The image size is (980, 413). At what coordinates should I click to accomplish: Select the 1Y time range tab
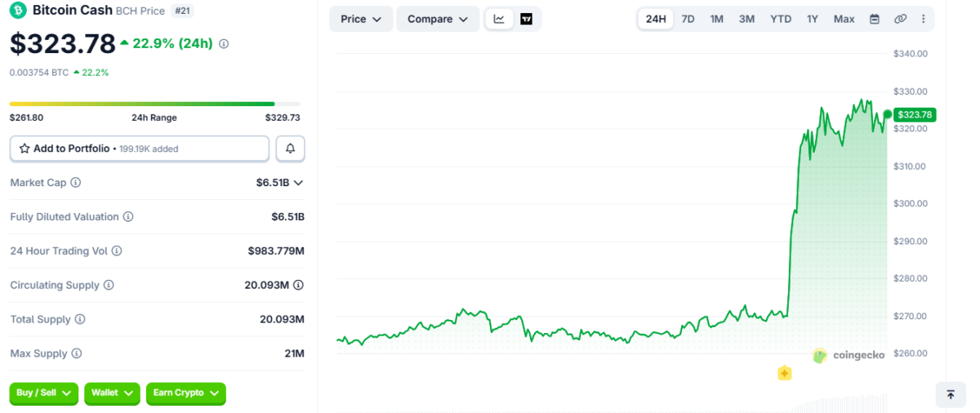point(813,19)
